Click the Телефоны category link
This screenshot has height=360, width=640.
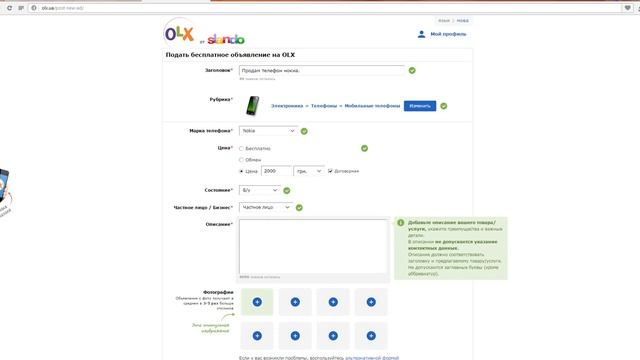[x=324, y=106]
